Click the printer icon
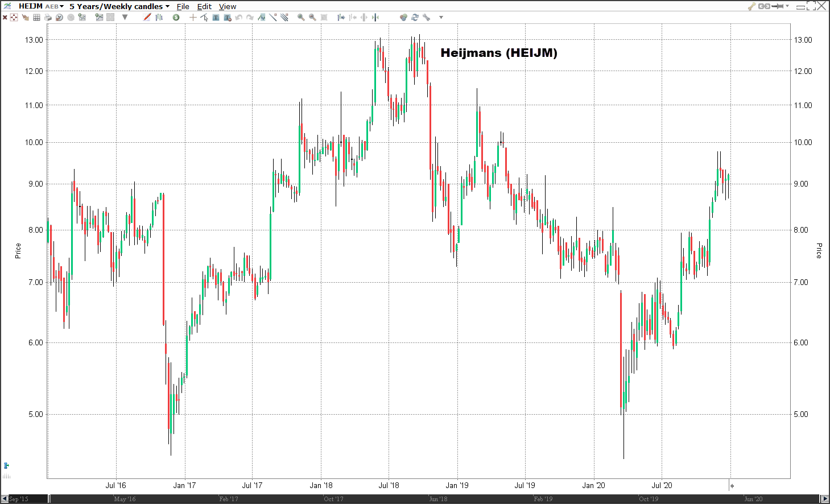Viewport: 830px width, 504px height. click(x=48, y=18)
